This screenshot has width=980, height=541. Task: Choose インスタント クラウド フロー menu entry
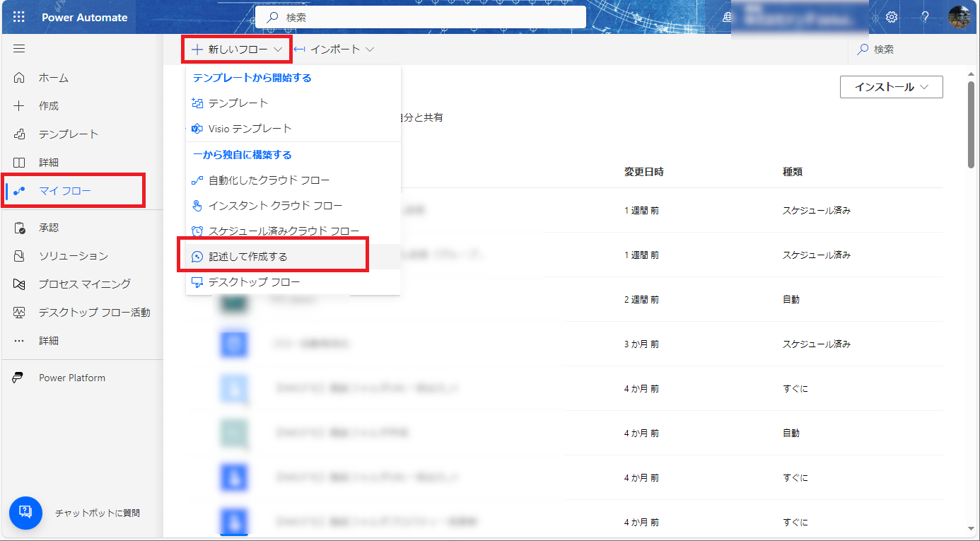293,206
